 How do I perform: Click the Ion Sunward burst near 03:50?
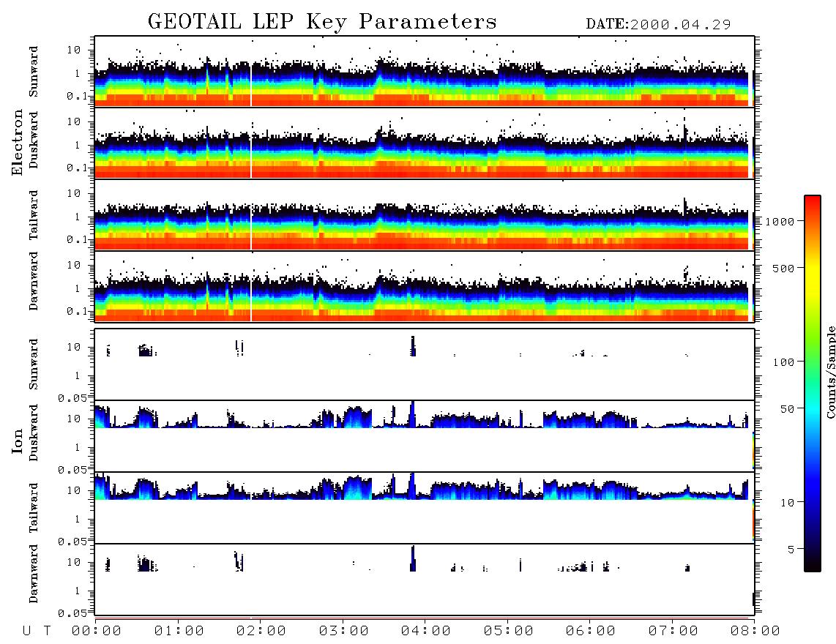pyautogui.click(x=413, y=346)
